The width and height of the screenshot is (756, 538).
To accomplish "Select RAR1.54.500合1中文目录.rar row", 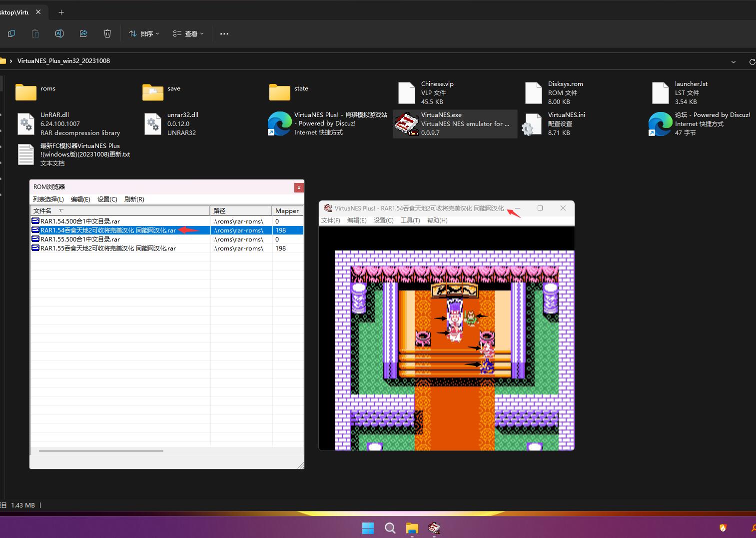I will (x=167, y=221).
